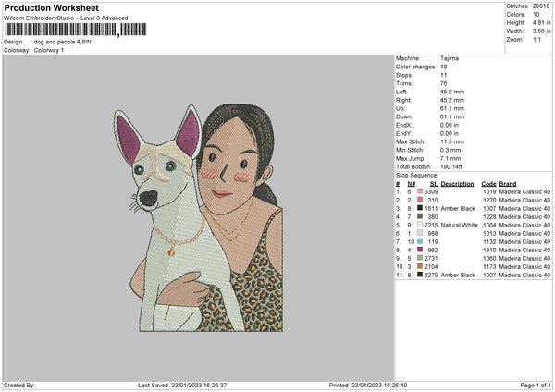Click the 'EndX:' label
Screen dimensions: 555x392
coord(404,125)
